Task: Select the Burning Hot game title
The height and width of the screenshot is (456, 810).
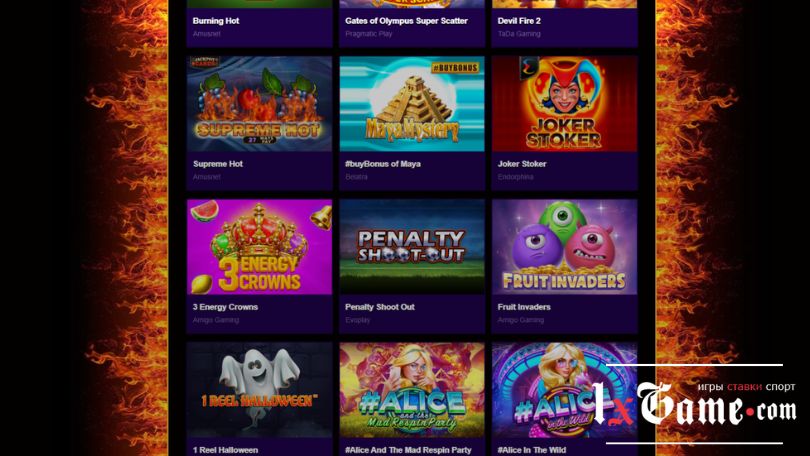Action: point(216,21)
